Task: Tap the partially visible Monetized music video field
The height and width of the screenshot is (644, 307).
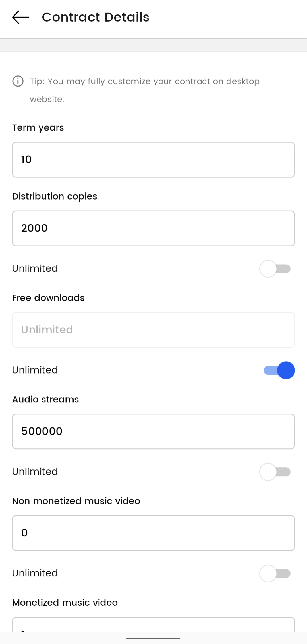Action: (153, 625)
